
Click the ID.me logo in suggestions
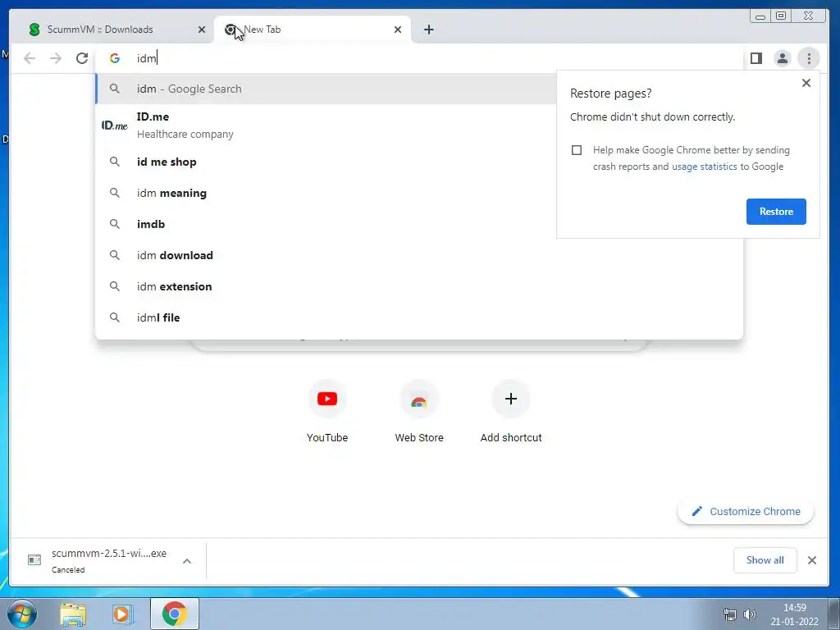tap(115, 126)
